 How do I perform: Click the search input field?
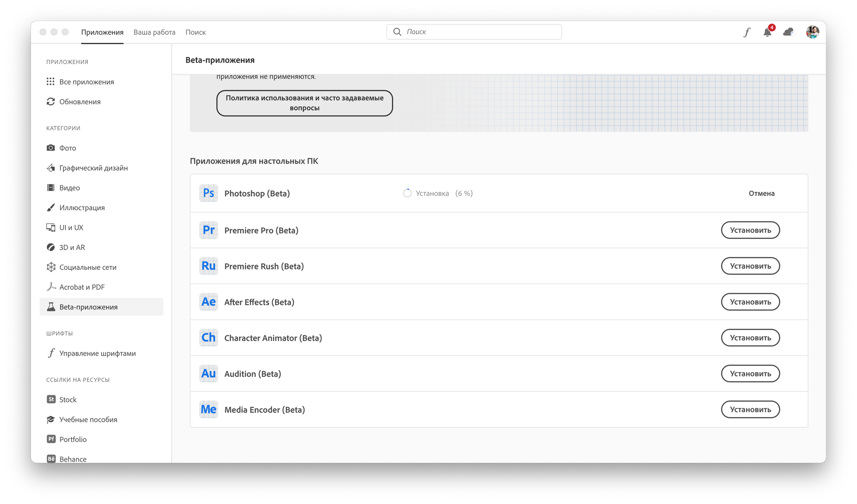(473, 32)
